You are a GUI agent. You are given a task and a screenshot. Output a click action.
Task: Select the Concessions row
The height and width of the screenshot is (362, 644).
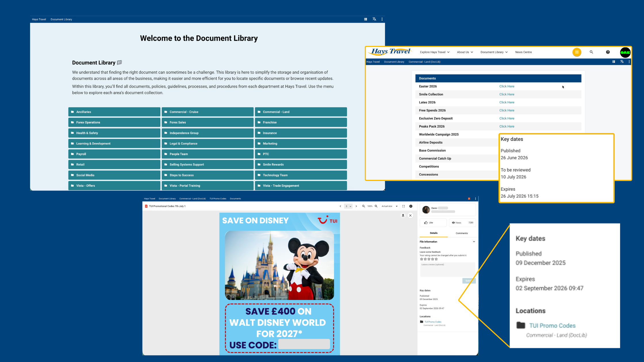point(457,175)
